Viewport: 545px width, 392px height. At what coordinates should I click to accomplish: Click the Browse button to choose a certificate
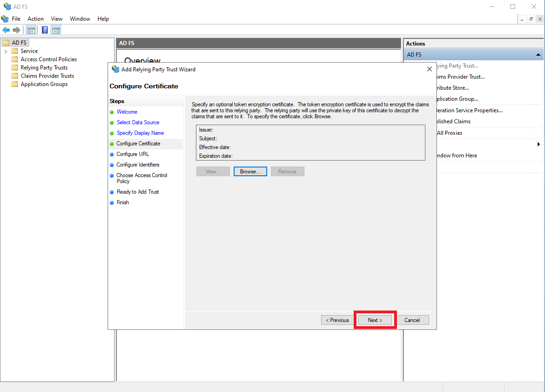pos(250,171)
